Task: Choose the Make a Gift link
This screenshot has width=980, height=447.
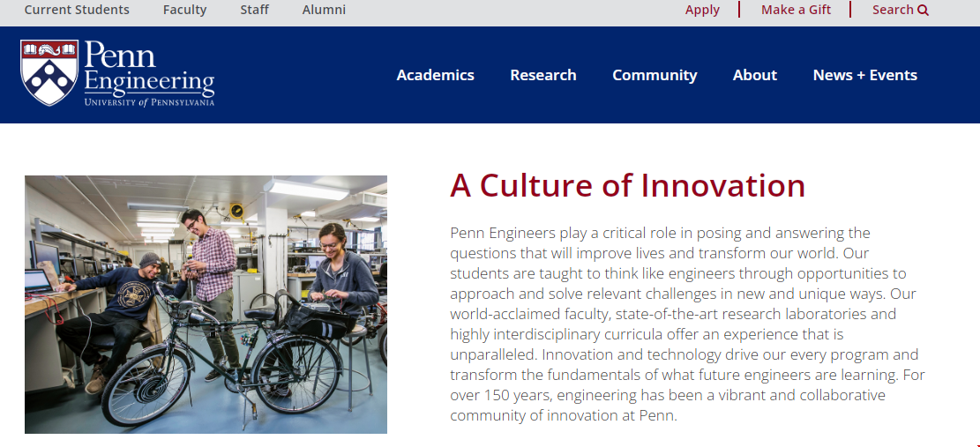Action: point(796,10)
